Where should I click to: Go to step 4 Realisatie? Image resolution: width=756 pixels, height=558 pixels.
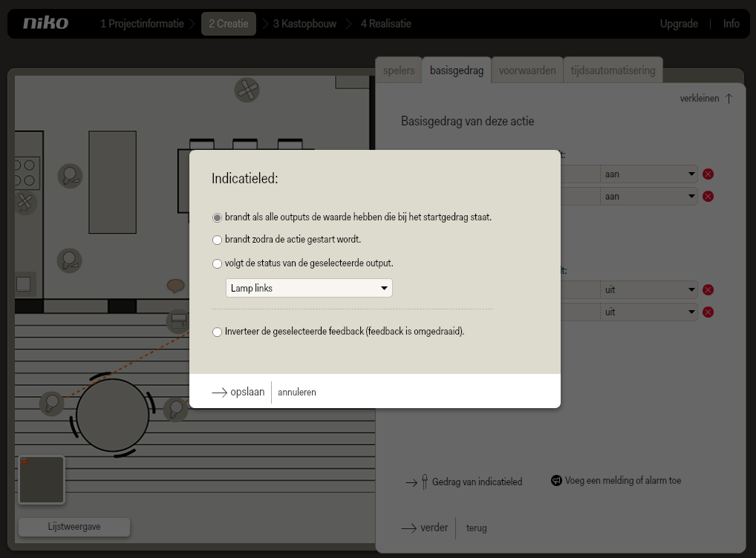(x=385, y=24)
